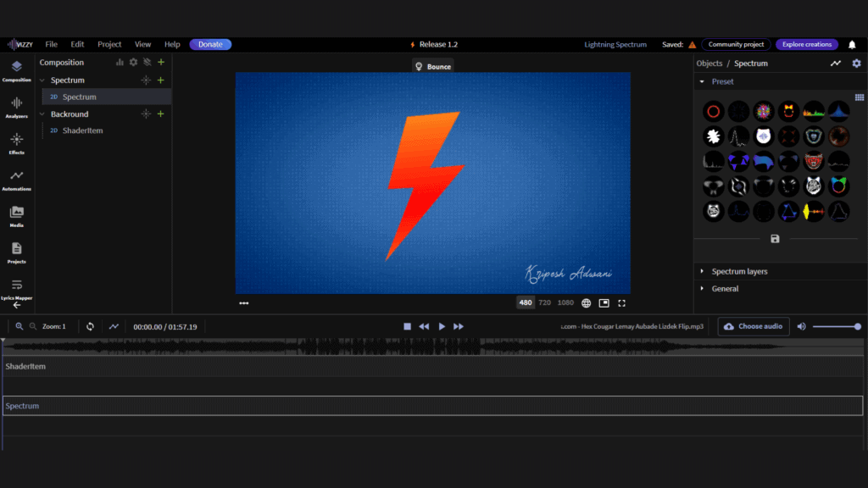Viewport: 868px width, 488px height.
Task: Click the Choose audio button
Action: pyautogui.click(x=754, y=326)
